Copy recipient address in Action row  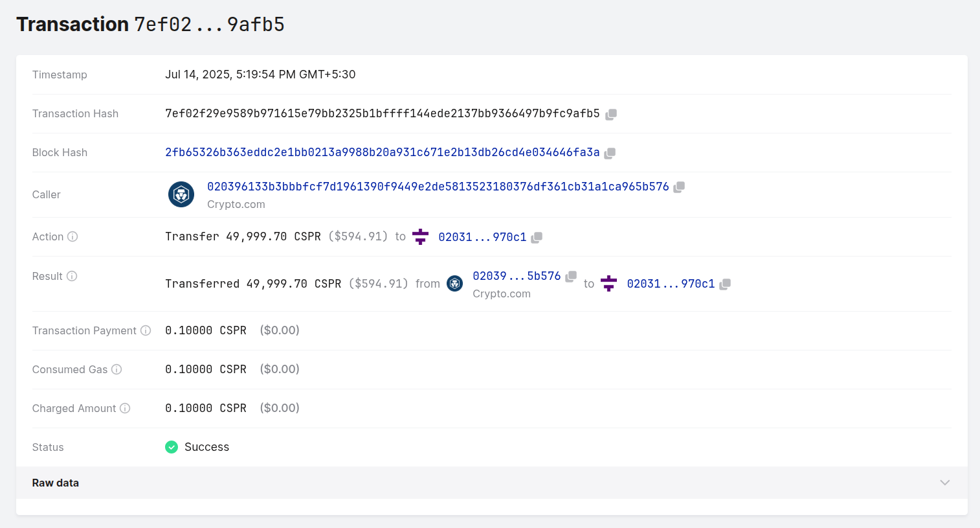537,238
